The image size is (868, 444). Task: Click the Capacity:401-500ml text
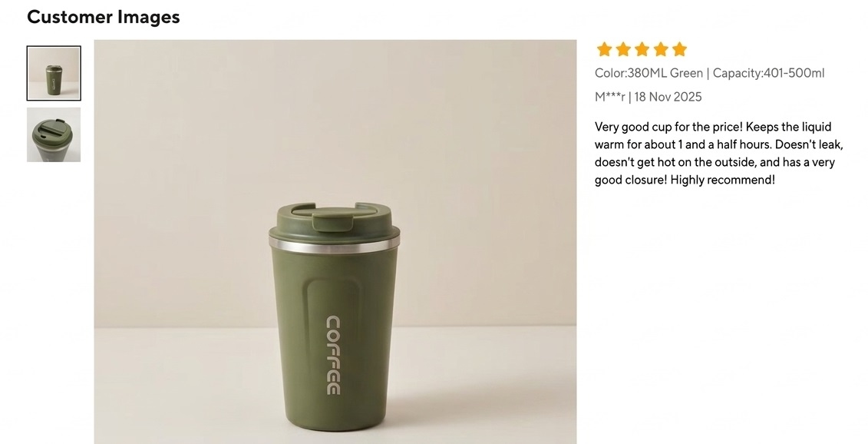coord(768,73)
